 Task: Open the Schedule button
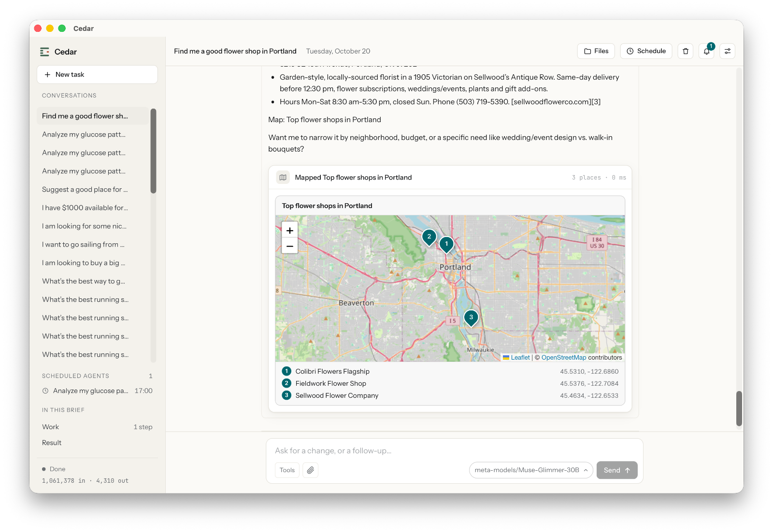(x=646, y=51)
